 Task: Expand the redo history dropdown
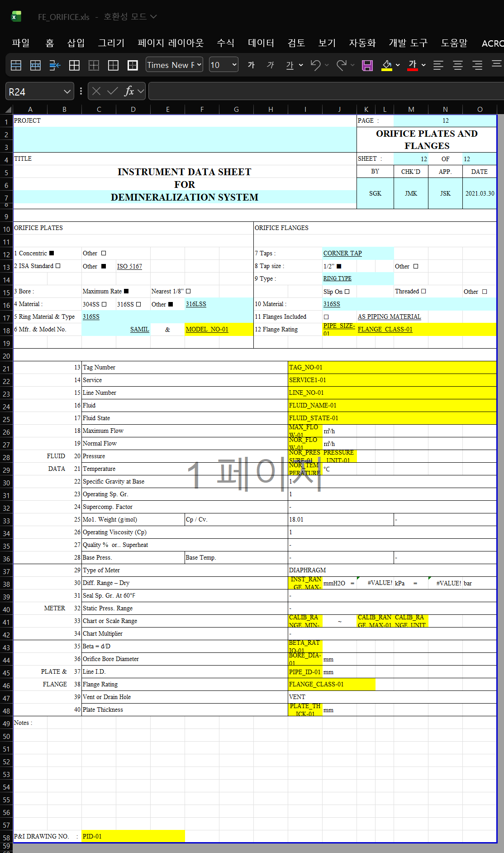pyautogui.click(x=352, y=65)
